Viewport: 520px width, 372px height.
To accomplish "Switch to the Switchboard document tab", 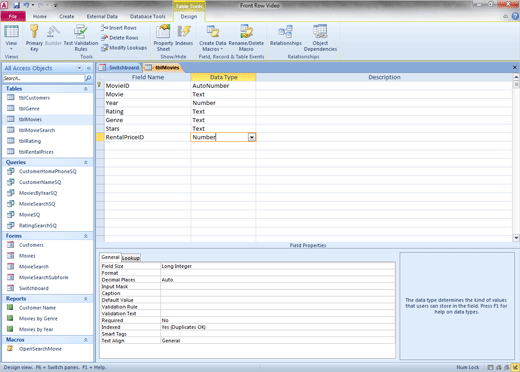I will coord(119,68).
